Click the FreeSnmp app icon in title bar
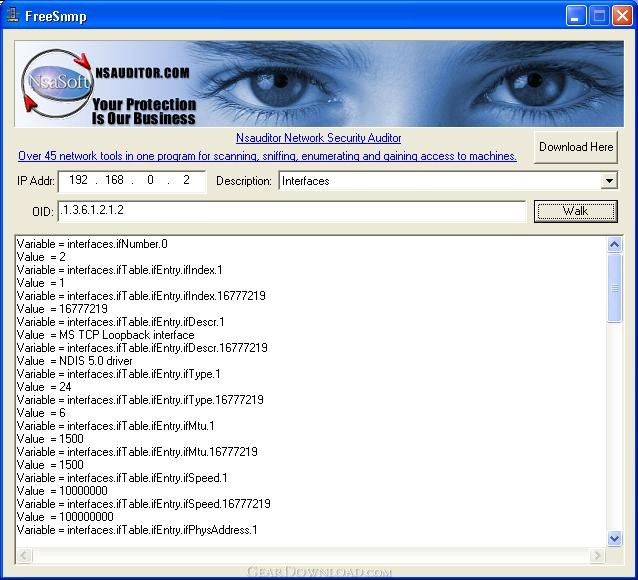 (13, 15)
